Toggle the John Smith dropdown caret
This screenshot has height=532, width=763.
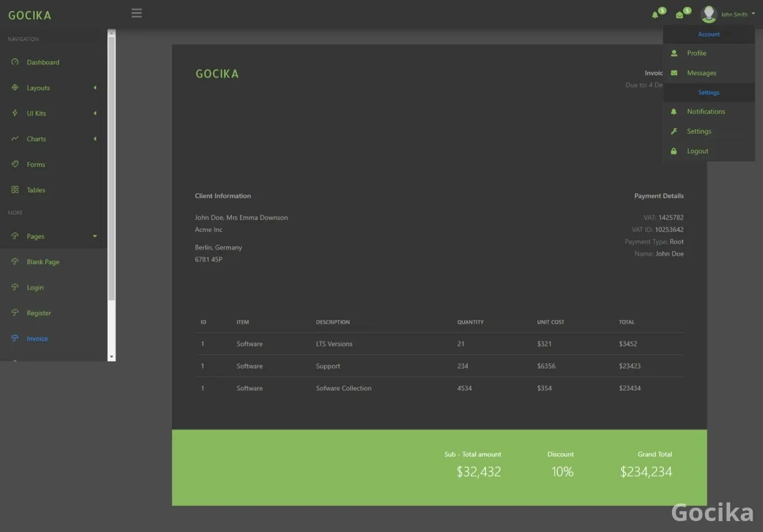point(753,14)
